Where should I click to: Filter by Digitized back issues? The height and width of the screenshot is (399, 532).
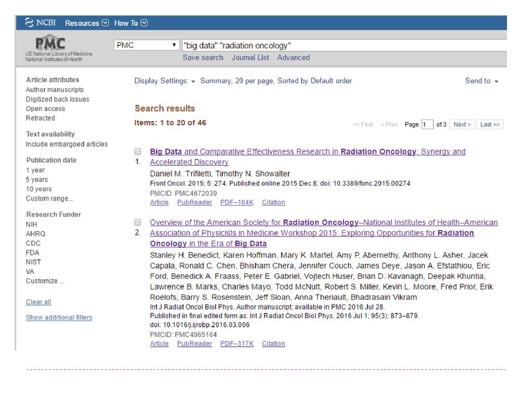[x=58, y=99]
